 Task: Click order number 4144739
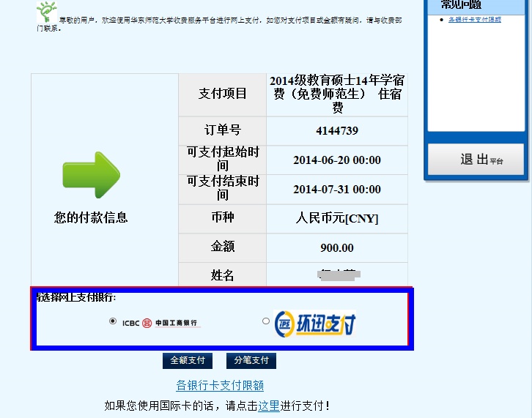[337, 131]
